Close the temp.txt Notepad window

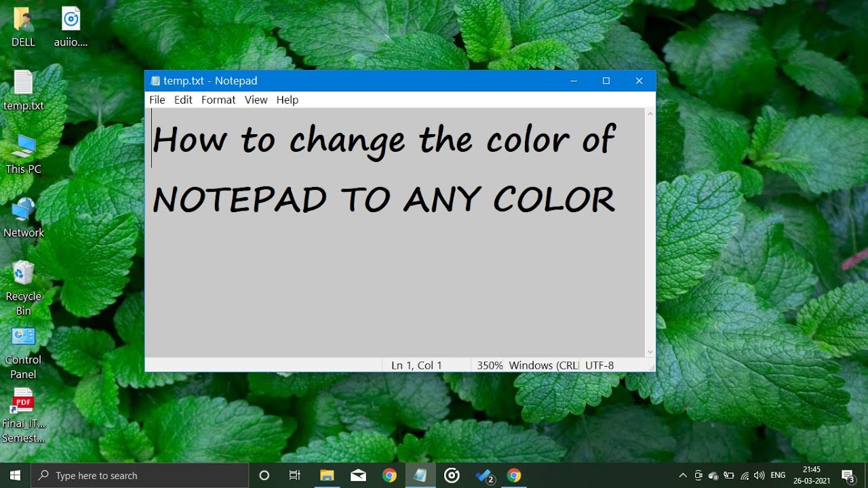639,81
